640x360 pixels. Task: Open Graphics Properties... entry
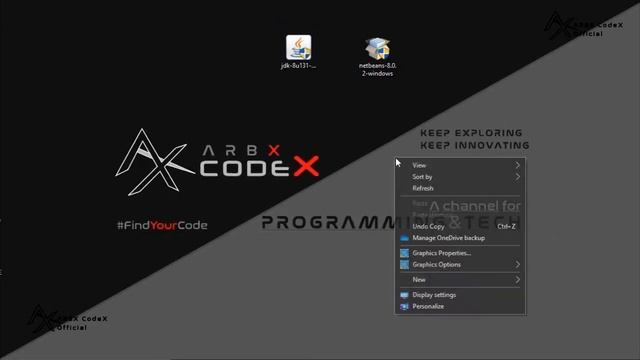460,253
